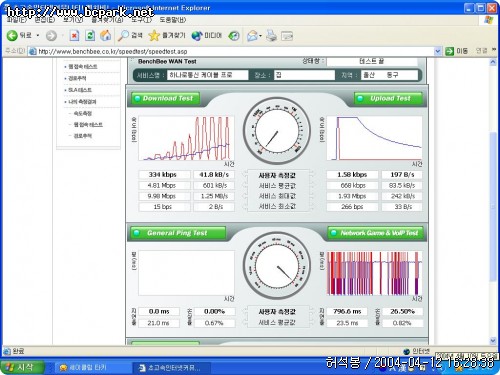Click the page vertical scrollbar down arrow
The image size is (500, 375).
click(x=493, y=340)
